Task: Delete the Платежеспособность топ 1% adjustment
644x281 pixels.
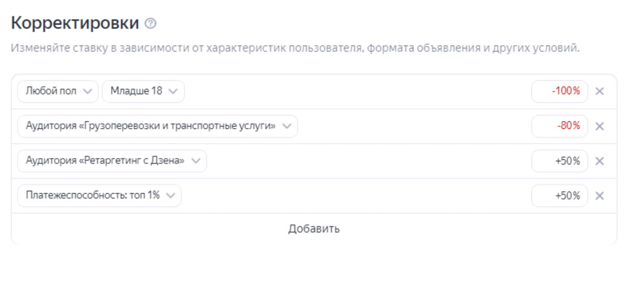Action: pyautogui.click(x=600, y=196)
